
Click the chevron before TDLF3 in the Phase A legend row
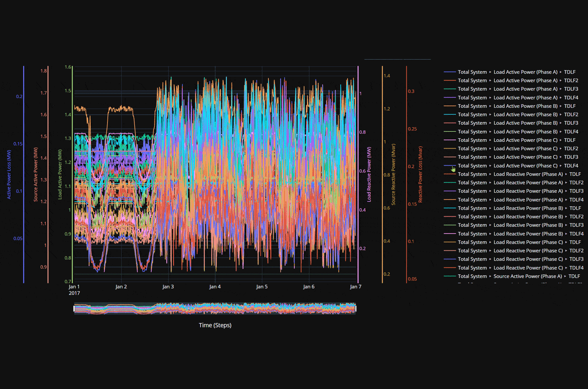pyautogui.click(x=561, y=89)
